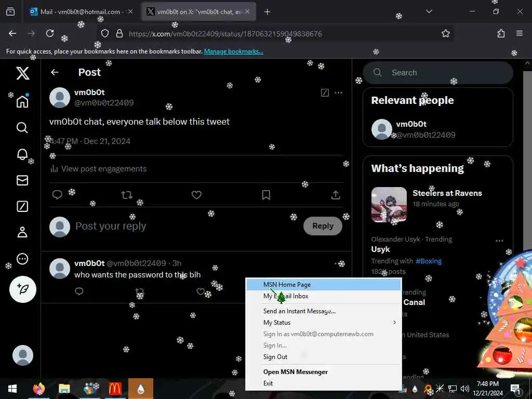The height and width of the screenshot is (399, 532).
Task: Choose Exit in MSN context menu
Action: (323, 383)
